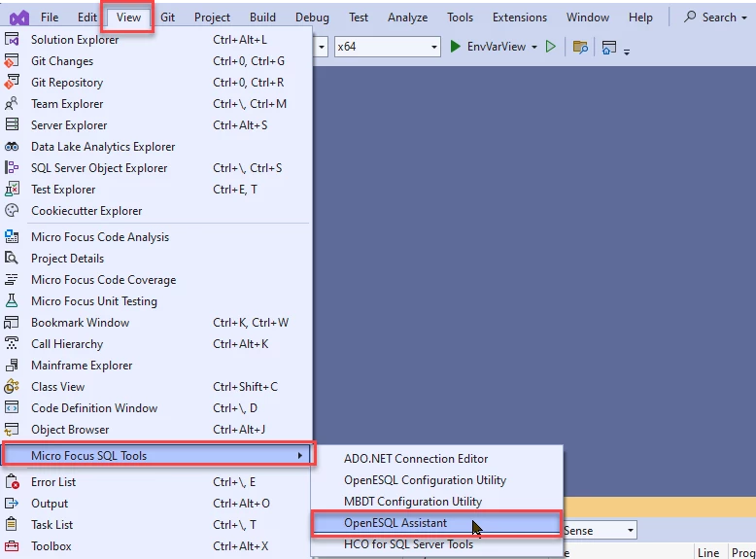This screenshot has width=756, height=559.
Task: Click the Visual Studio logo icon
Action: [x=19, y=18]
